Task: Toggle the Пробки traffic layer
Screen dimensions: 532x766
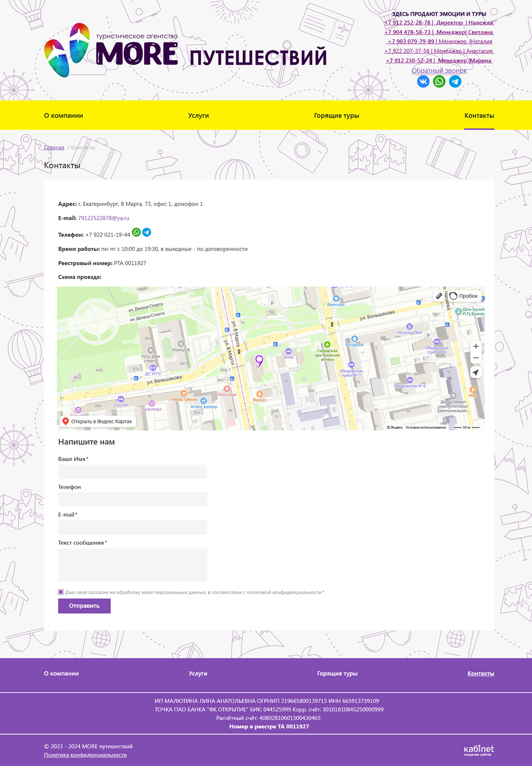Action: coord(464,296)
